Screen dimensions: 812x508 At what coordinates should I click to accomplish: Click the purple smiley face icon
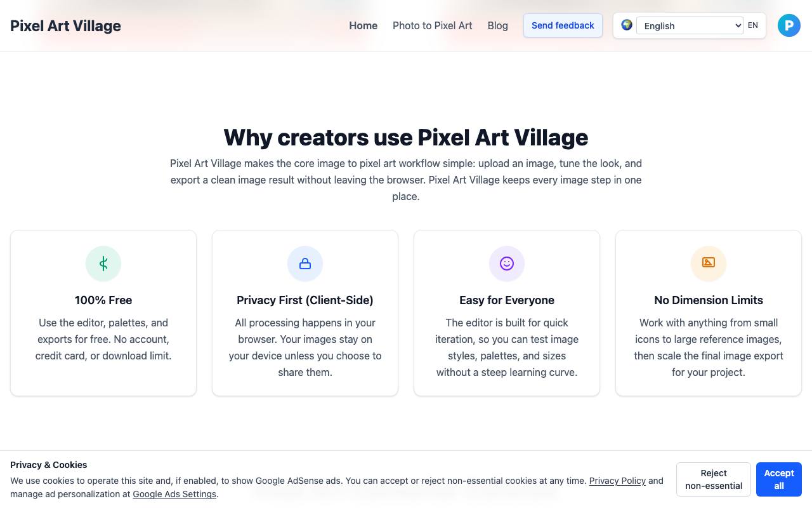507,264
